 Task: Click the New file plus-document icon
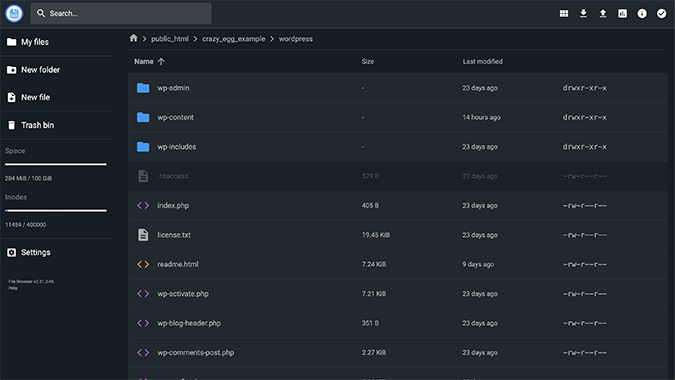point(12,97)
